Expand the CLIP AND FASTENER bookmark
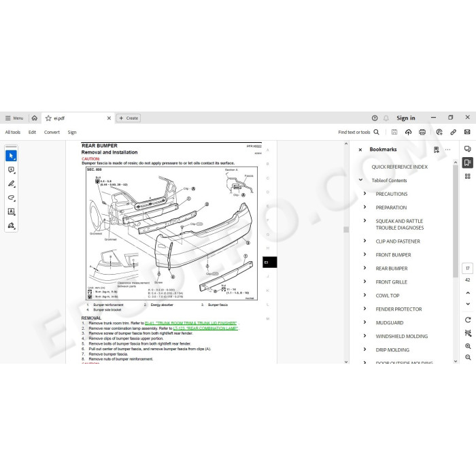 coord(365,241)
